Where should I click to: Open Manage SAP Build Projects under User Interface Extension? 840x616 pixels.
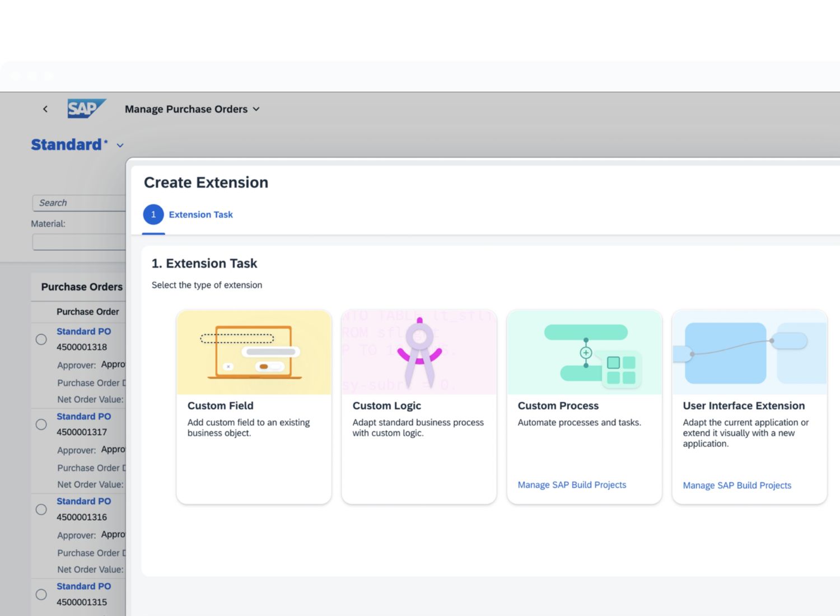(x=737, y=486)
